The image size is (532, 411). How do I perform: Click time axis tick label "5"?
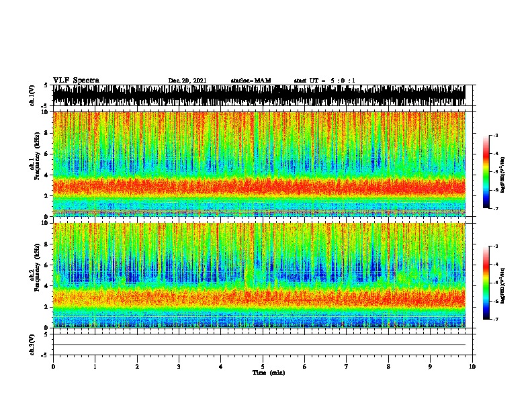point(263,367)
